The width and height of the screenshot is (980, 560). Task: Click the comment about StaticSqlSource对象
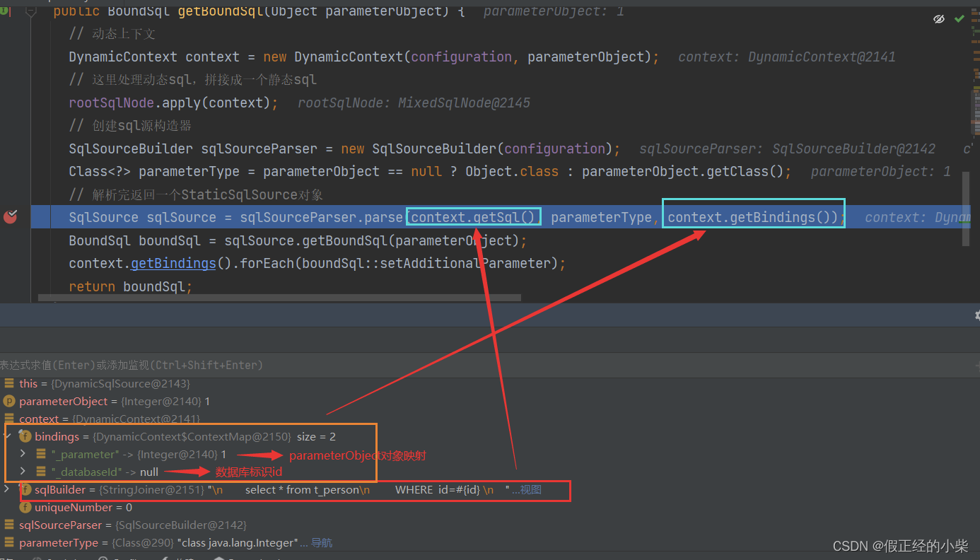(196, 194)
